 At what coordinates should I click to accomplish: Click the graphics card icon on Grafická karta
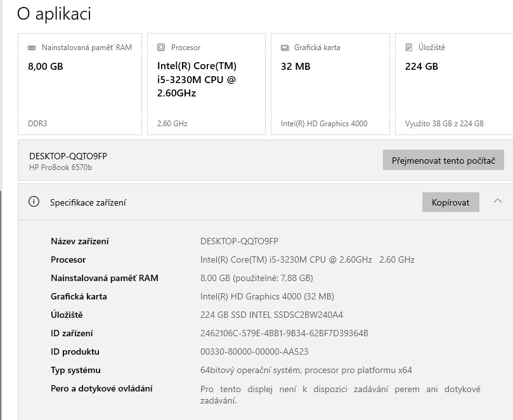coord(285,47)
